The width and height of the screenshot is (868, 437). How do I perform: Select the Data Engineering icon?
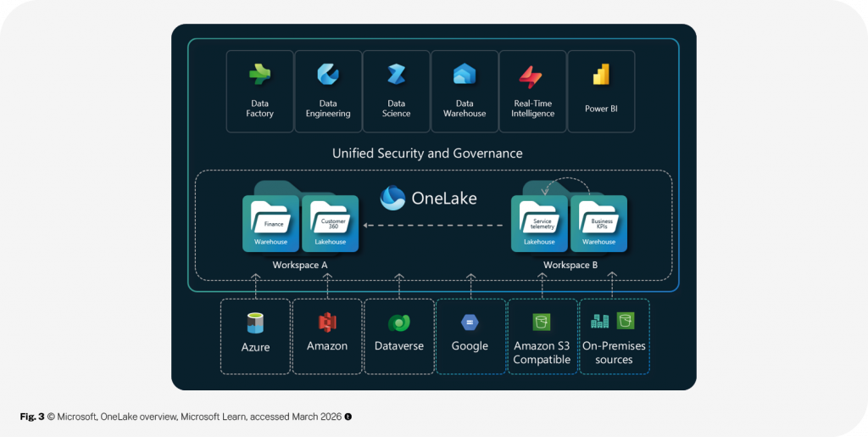point(328,76)
